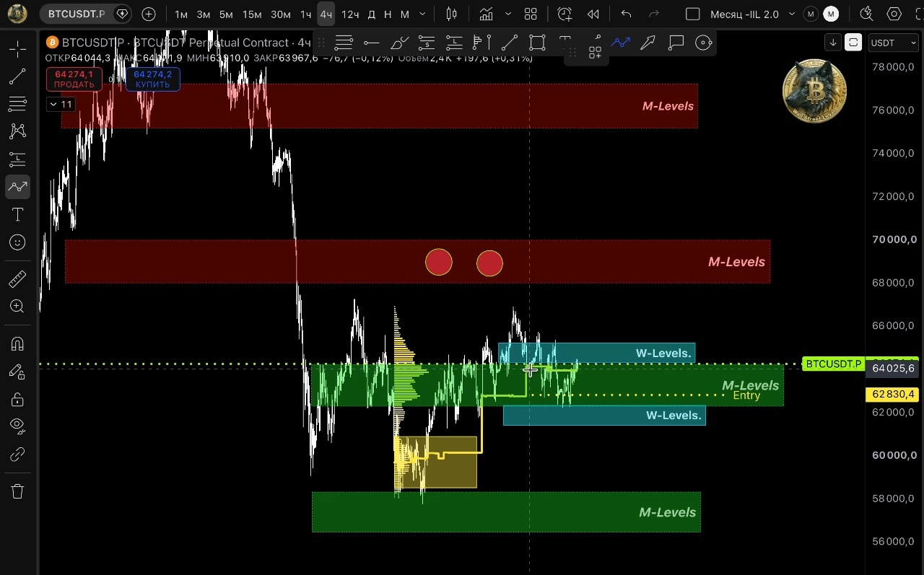
Task: Undo the last chart action
Action: point(626,14)
